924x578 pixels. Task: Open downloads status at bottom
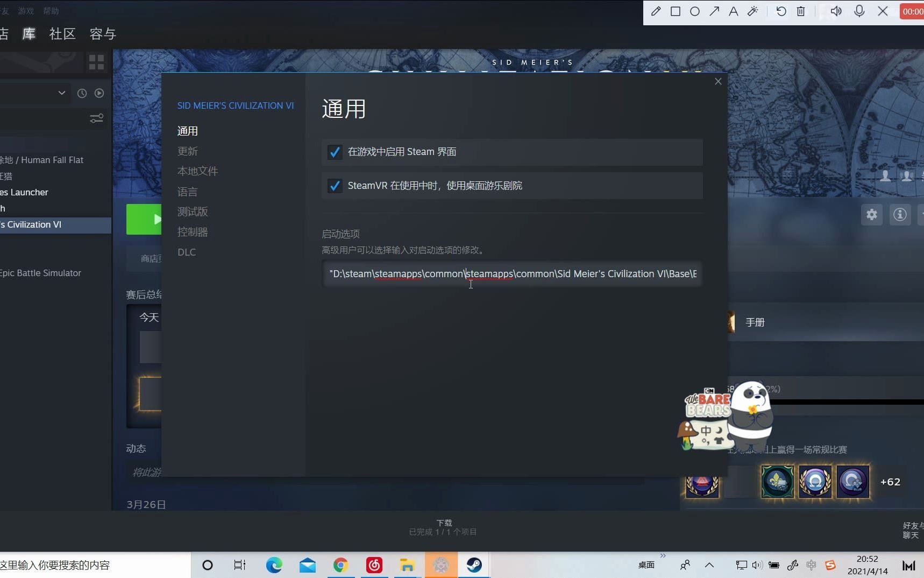443,527
